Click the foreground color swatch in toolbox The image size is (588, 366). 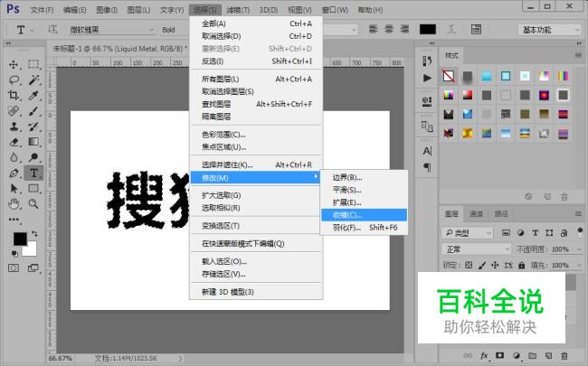20,239
